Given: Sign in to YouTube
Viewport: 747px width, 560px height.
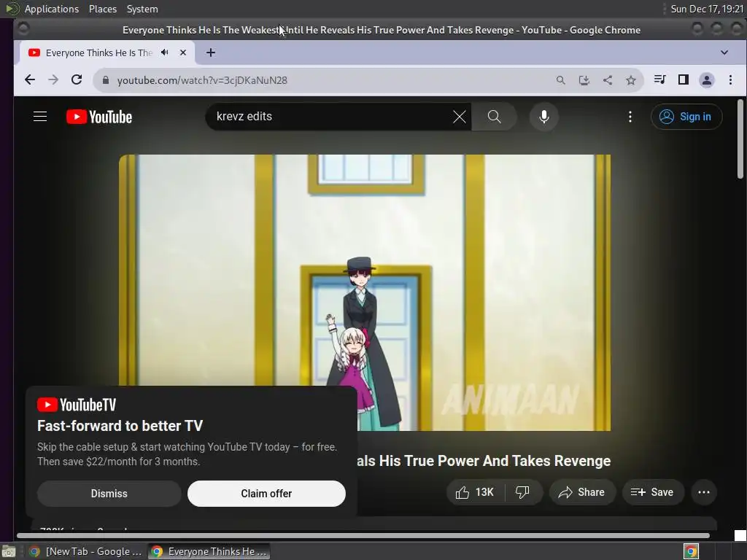Looking at the screenshot, I should pyautogui.click(x=686, y=117).
